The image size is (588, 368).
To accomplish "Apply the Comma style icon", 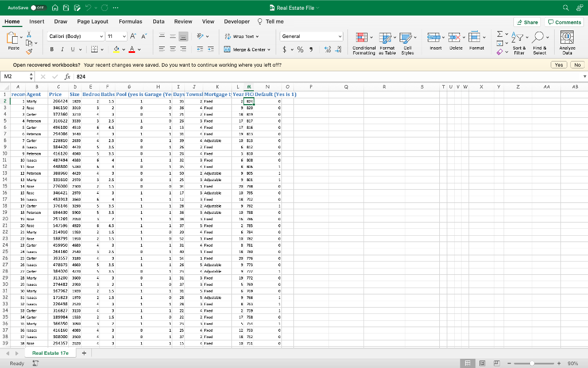I will (311, 49).
